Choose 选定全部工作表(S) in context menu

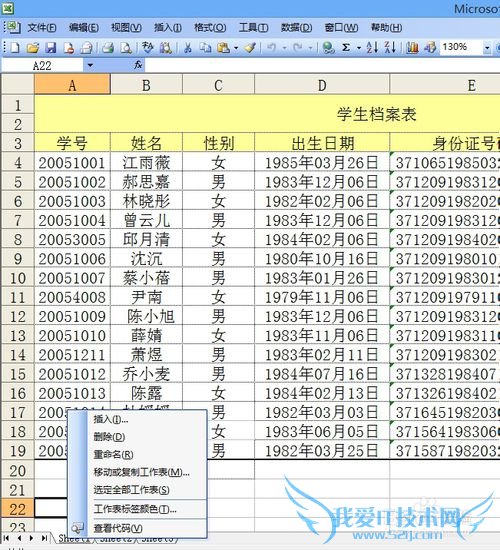(x=137, y=490)
